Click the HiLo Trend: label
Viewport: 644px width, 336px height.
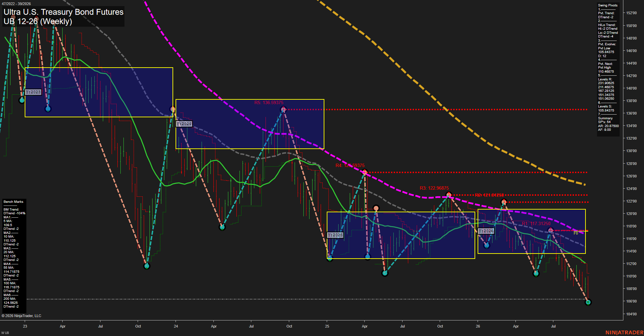point(607,25)
